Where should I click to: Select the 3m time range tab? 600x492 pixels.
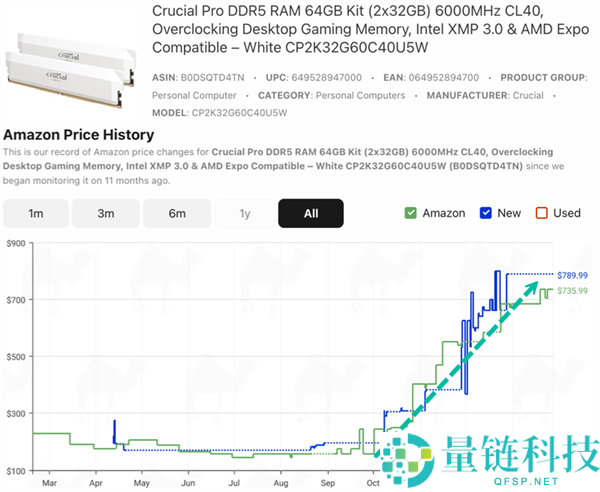[x=106, y=213]
